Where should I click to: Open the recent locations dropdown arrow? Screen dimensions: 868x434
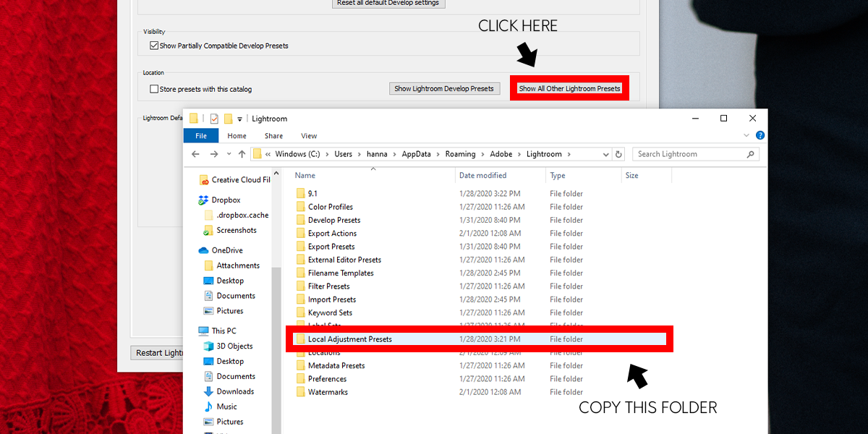click(228, 154)
